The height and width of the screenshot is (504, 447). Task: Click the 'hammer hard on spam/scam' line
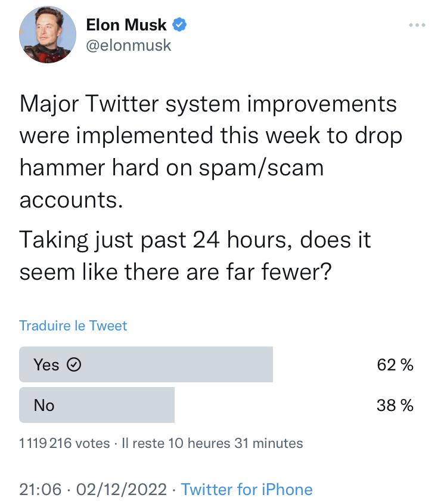click(172, 168)
